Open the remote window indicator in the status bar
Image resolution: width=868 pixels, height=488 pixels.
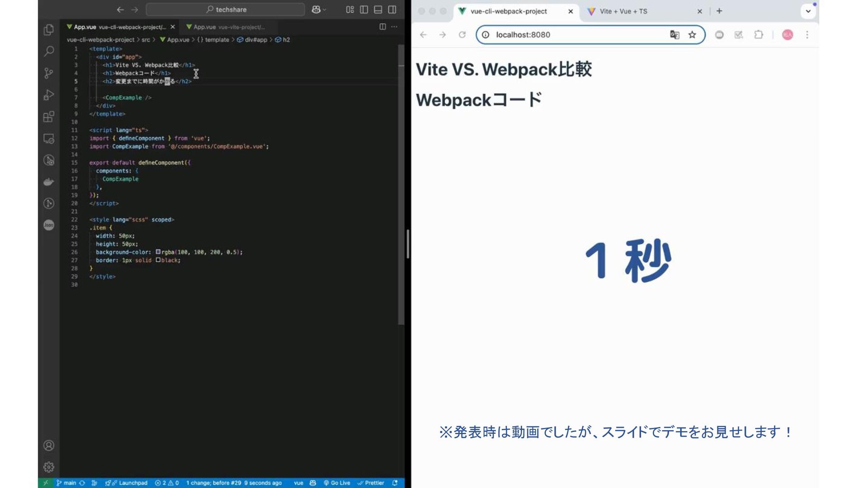point(45,483)
